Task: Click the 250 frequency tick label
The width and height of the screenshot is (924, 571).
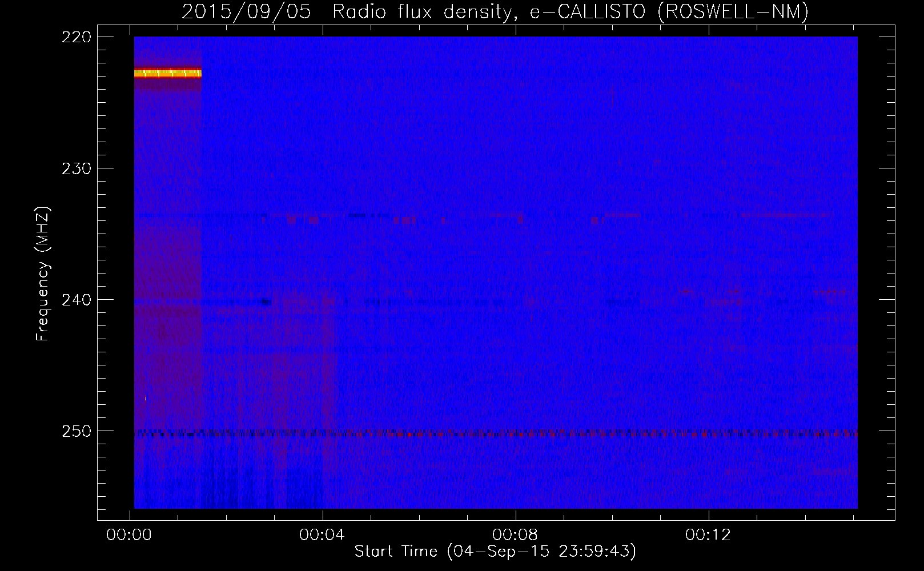Action: [x=76, y=431]
